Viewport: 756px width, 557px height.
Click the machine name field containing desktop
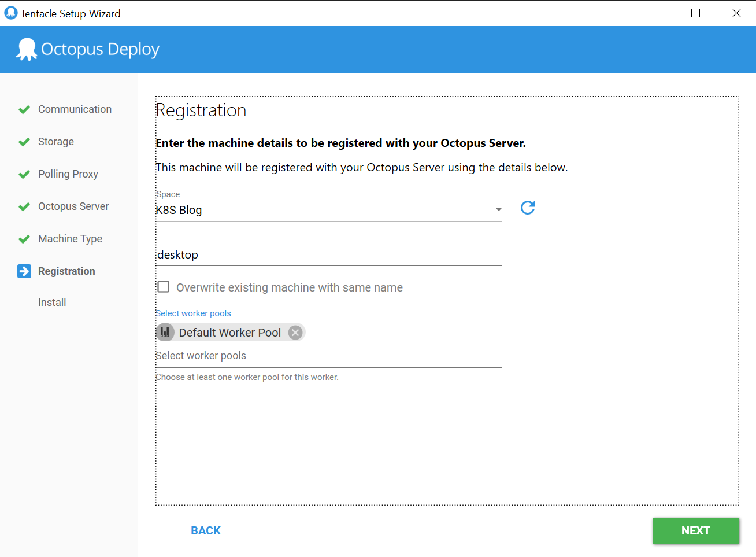coord(328,255)
